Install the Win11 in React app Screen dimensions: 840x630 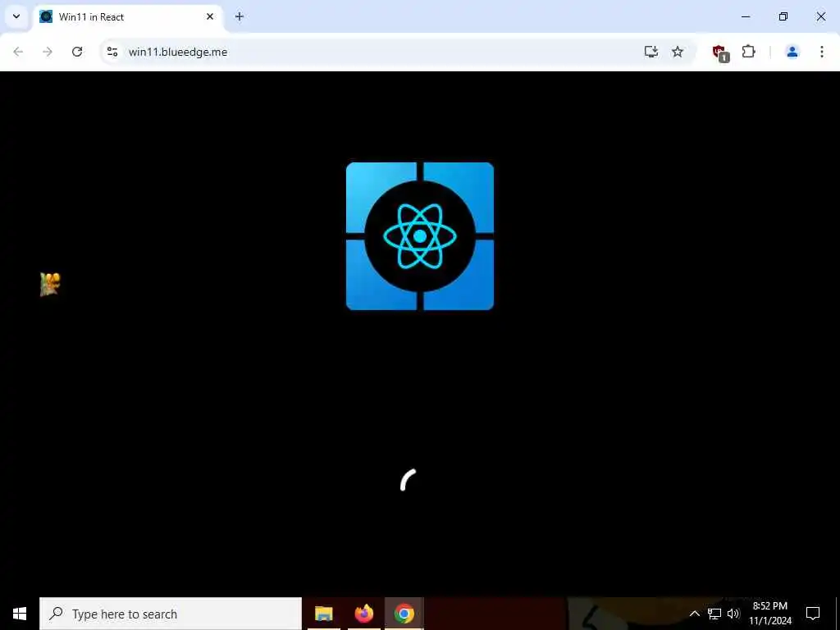click(x=651, y=52)
